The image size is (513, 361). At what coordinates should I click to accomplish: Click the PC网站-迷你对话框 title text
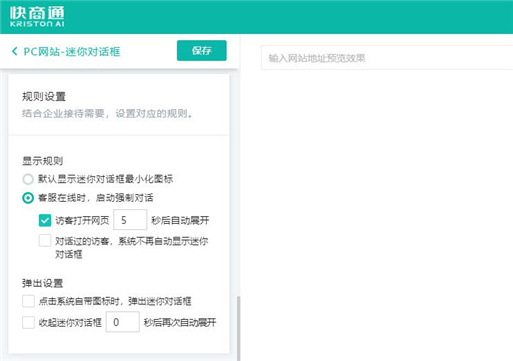pyautogui.click(x=72, y=52)
